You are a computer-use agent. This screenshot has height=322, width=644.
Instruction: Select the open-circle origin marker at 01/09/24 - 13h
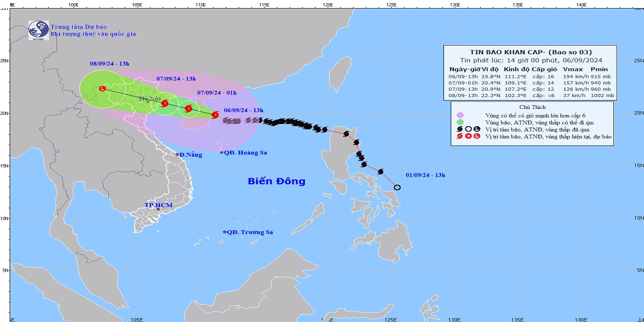[x=397, y=187]
